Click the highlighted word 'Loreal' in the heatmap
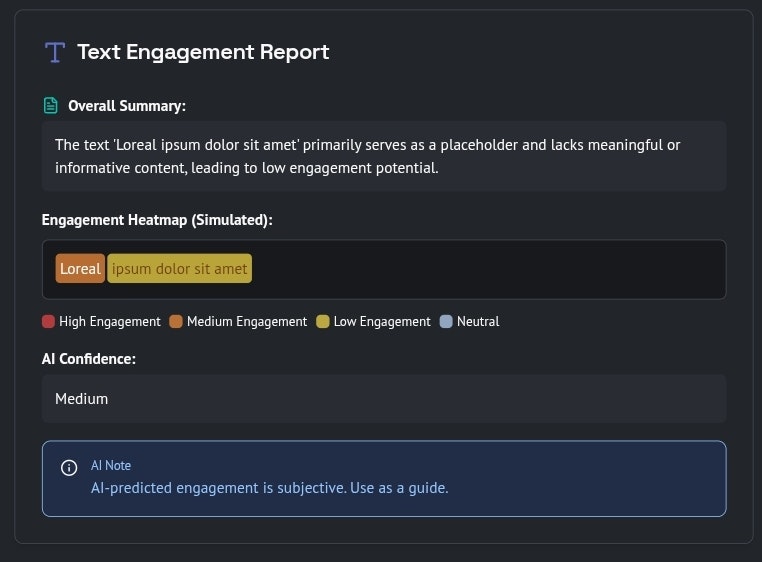762x562 pixels. (80, 268)
